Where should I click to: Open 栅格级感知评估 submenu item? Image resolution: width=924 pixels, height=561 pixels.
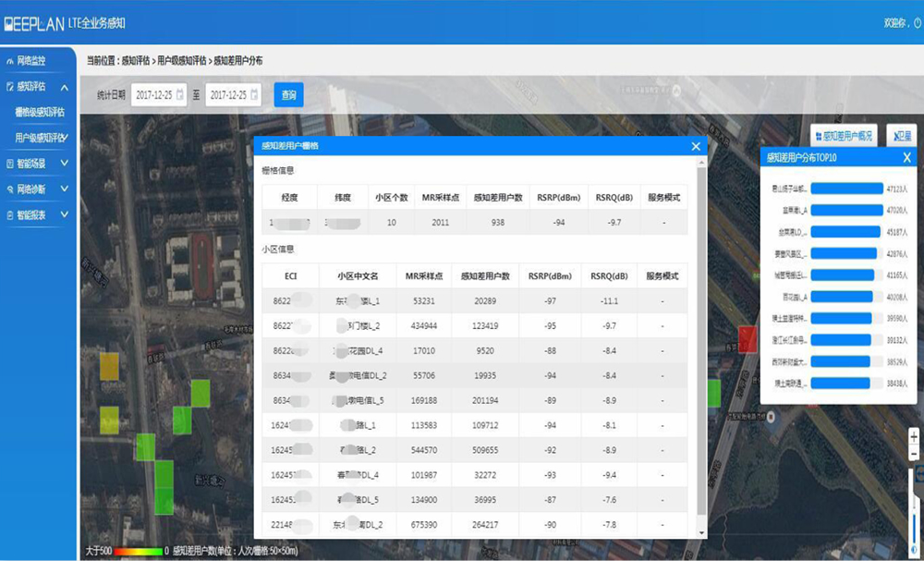(x=40, y=112)
